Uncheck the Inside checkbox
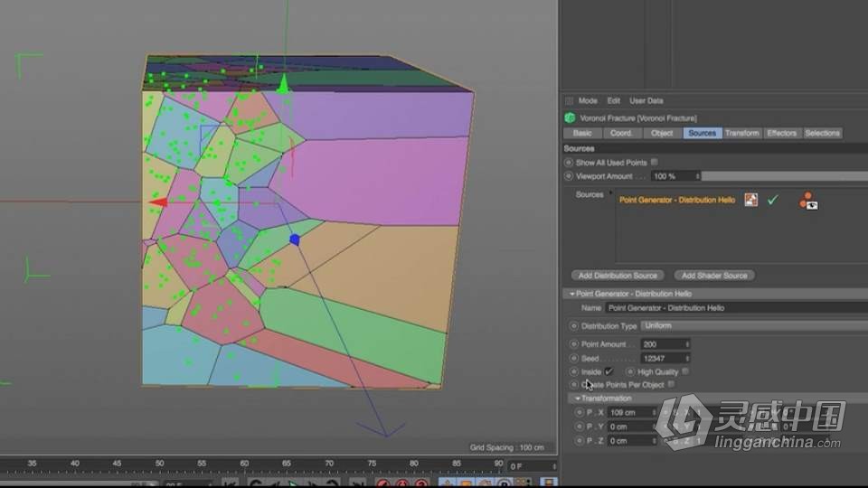This screenshot has height=488, width=868. coord(609,371)
